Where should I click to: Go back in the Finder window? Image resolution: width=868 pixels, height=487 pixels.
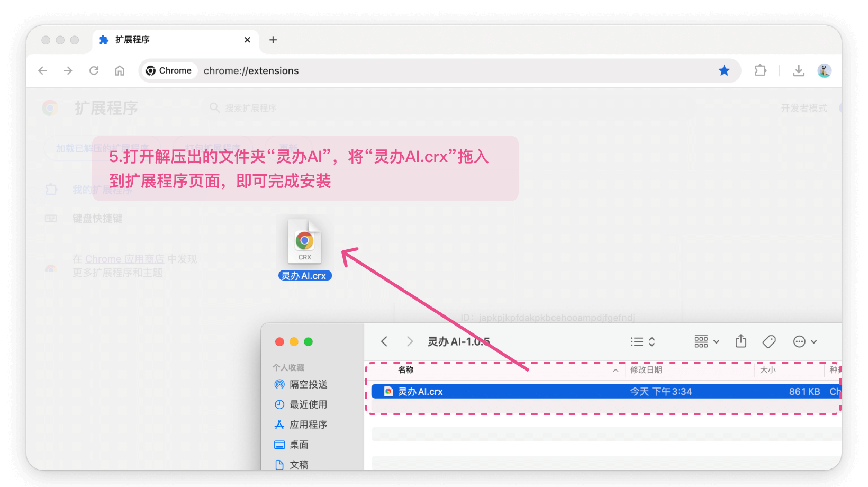384,341
